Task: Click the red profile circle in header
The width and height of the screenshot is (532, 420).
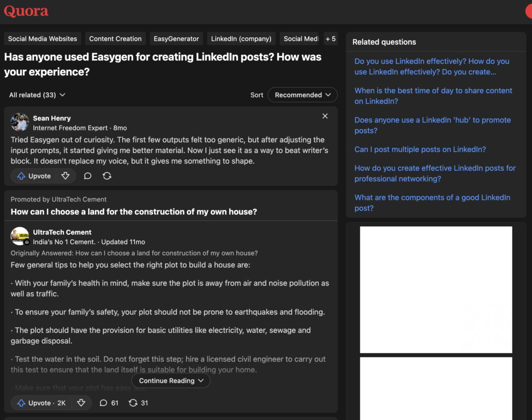Action: point(529,11)
